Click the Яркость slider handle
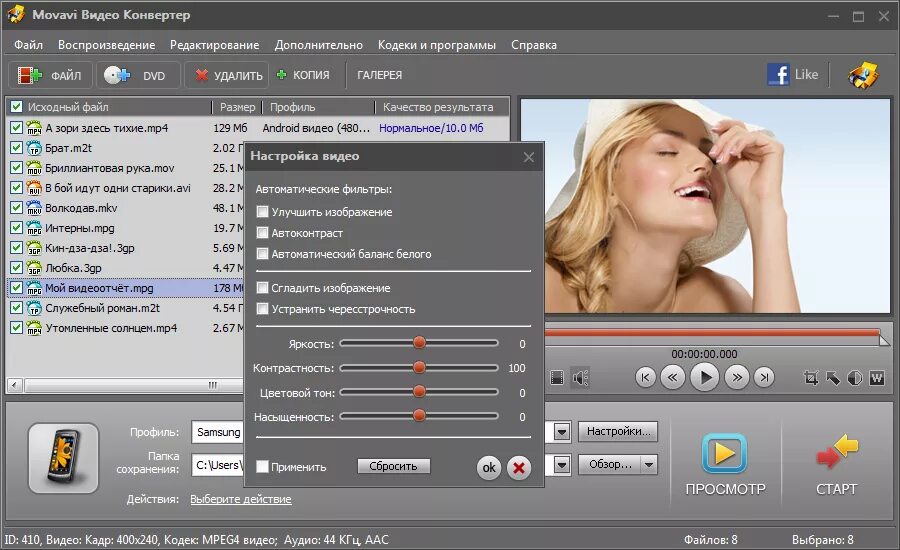900x550 pixels. click(419, 343)
